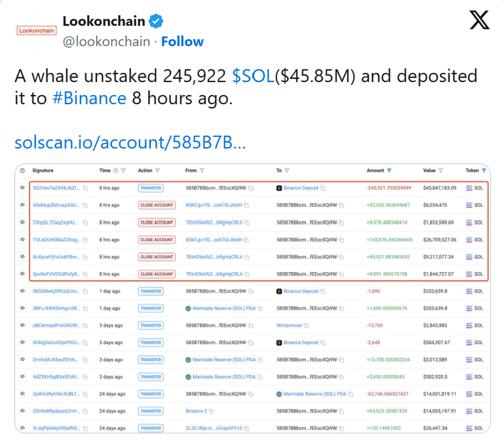This screenshot has height=441, width=504.
Task: Toggle the eye icon on the 3G2VexTaZAV6J6Zt row
Action: (x=22, y=188)
